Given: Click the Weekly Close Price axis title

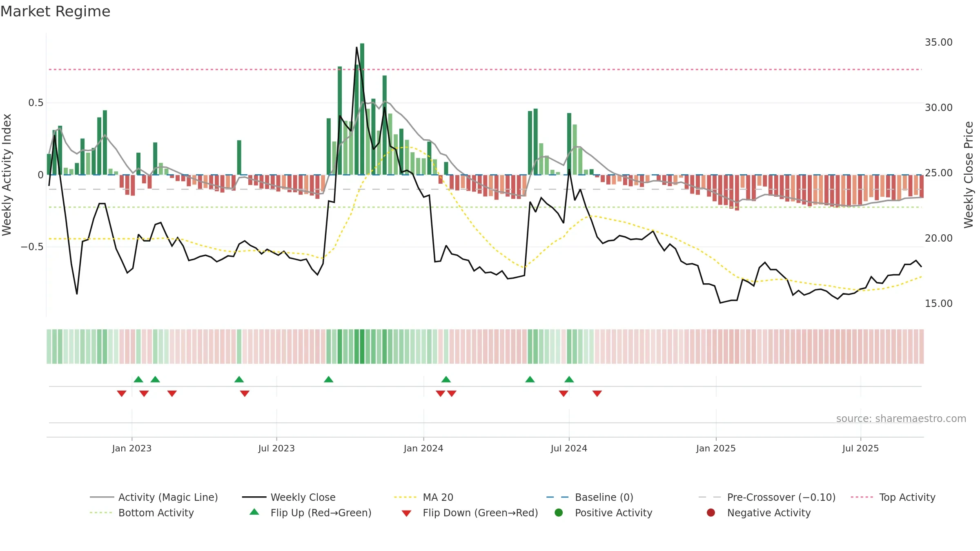Looking at the screenshot, I should click(969, 175).
